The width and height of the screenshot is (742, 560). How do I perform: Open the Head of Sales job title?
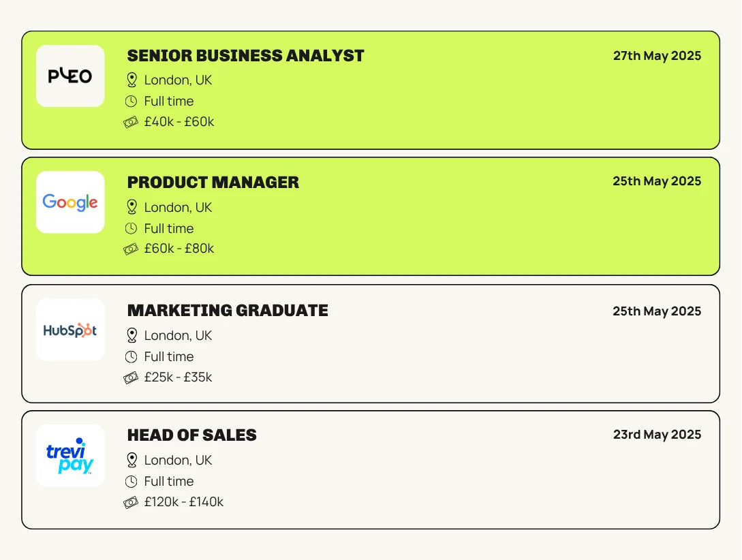click(x=192, y=435)
